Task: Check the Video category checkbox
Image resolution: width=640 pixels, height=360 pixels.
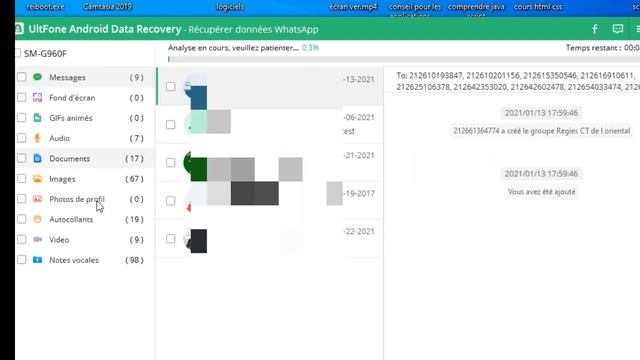Action: pos(22,240)
